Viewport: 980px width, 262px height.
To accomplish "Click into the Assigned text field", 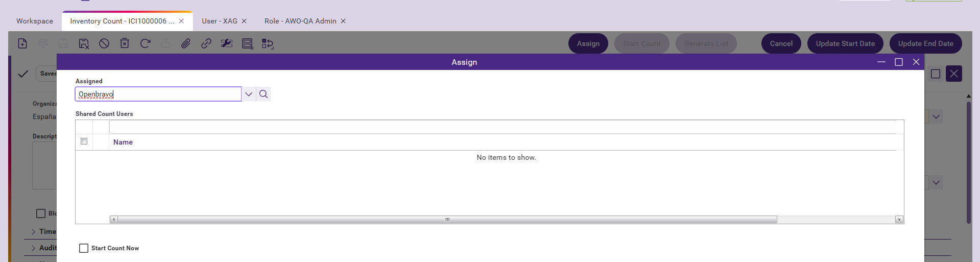I will click(158, 94).
